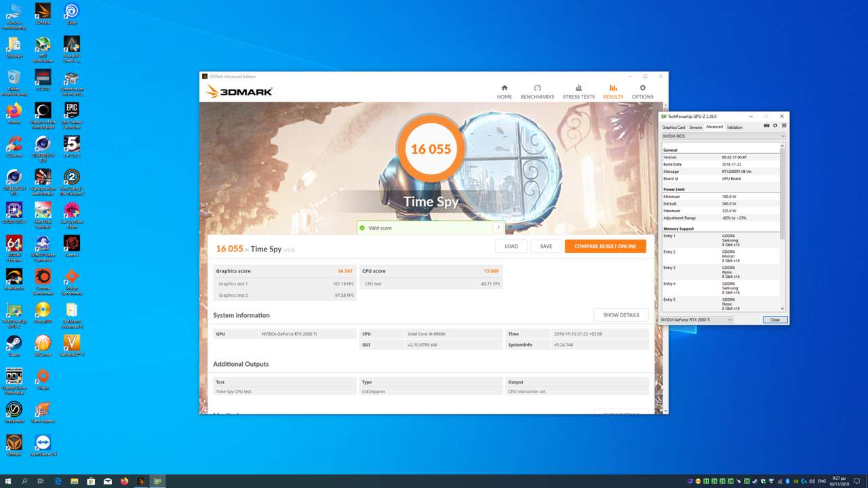The height and width of the screenshot is (488, 868).
Task: Click the CPU test 43.71 FPS row
Action: pos(431,284)
